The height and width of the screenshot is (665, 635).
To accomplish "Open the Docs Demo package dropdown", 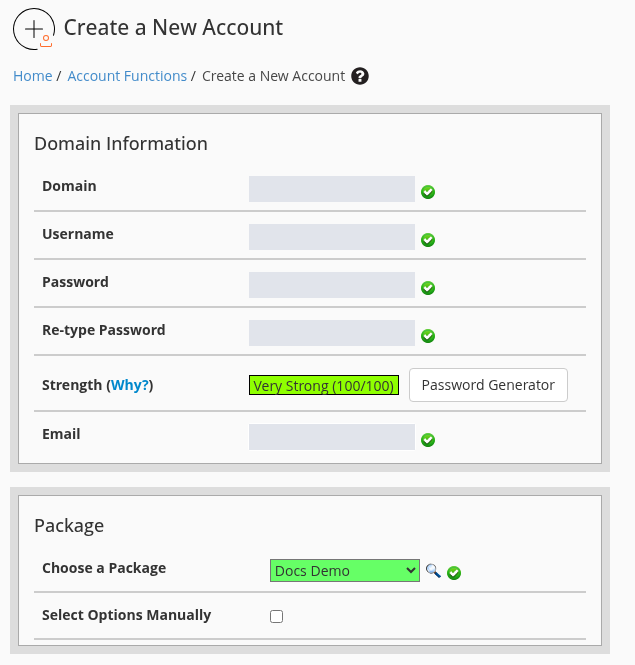I will [x=345, y=570].
